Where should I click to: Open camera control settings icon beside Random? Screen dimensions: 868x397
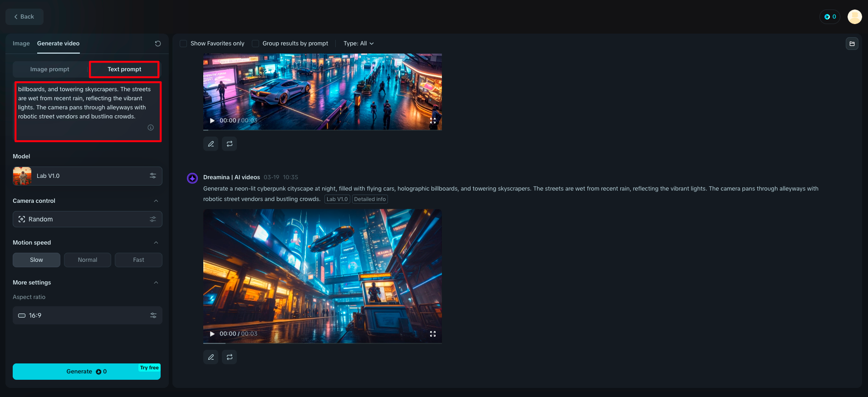[153, 219]
